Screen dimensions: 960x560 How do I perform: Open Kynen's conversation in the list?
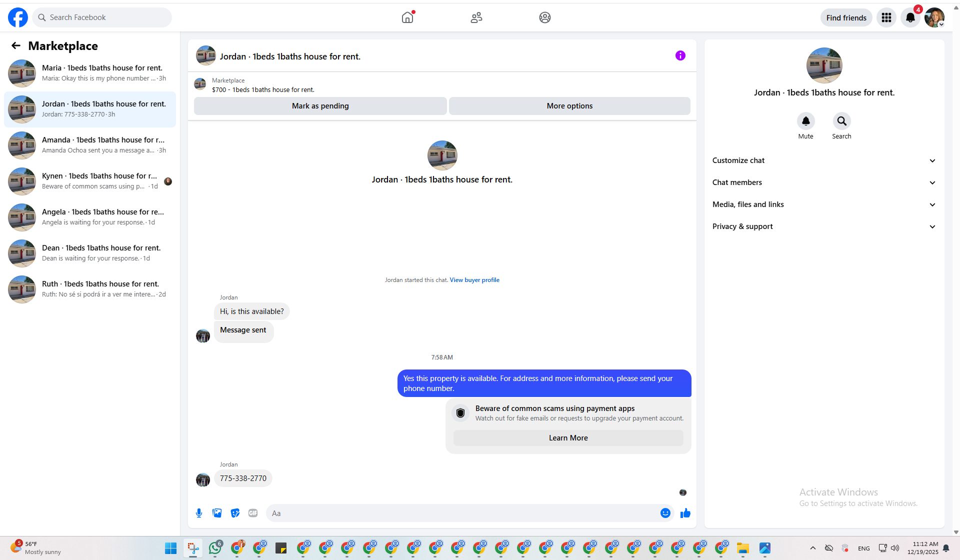pyautogui.click(x=90, y=181)
